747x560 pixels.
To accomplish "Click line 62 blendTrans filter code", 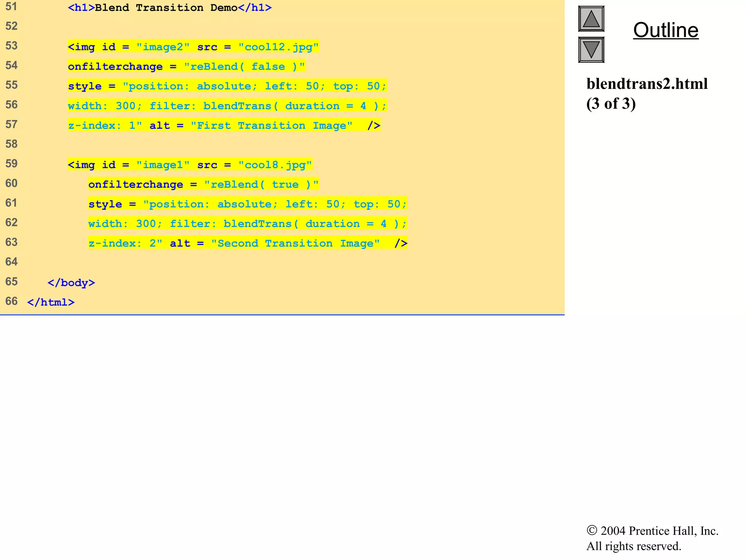I will tap(248, 224).
